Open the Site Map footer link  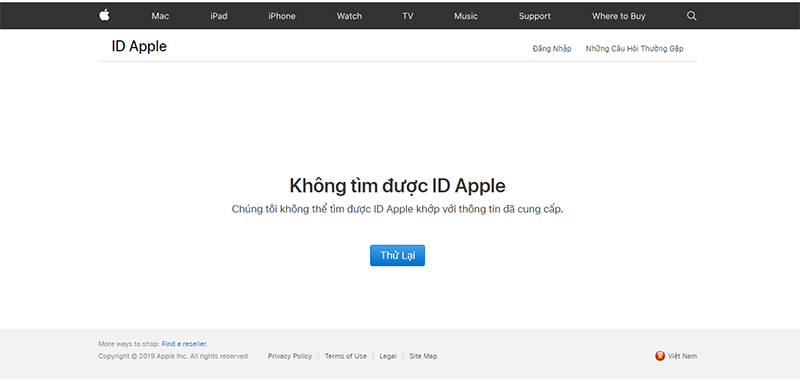point(423,356)
